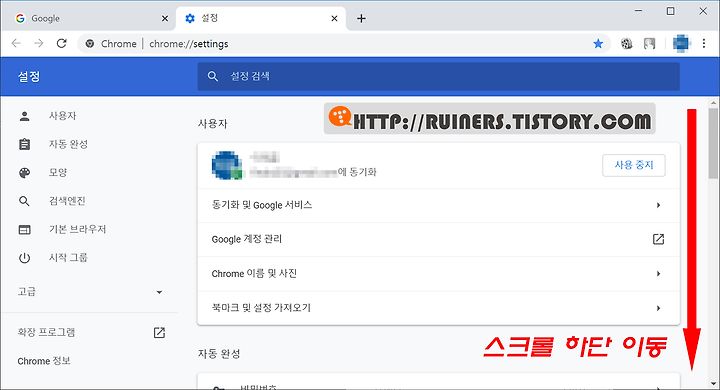Click the 모양 palette icon

point(25,173)
